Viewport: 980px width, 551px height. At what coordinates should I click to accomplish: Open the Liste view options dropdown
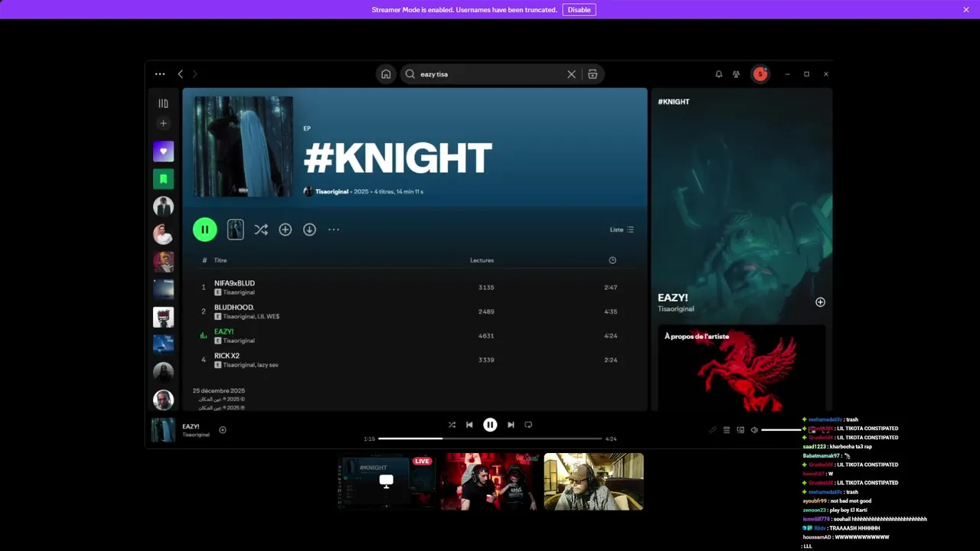(x=622, y=230)
